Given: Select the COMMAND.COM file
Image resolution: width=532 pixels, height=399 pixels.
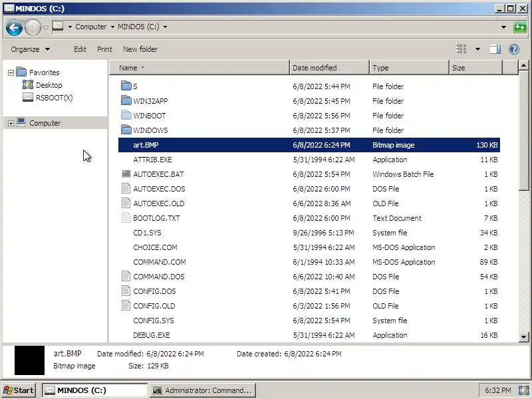Looking at the screenshot, I should pos(160,262).
